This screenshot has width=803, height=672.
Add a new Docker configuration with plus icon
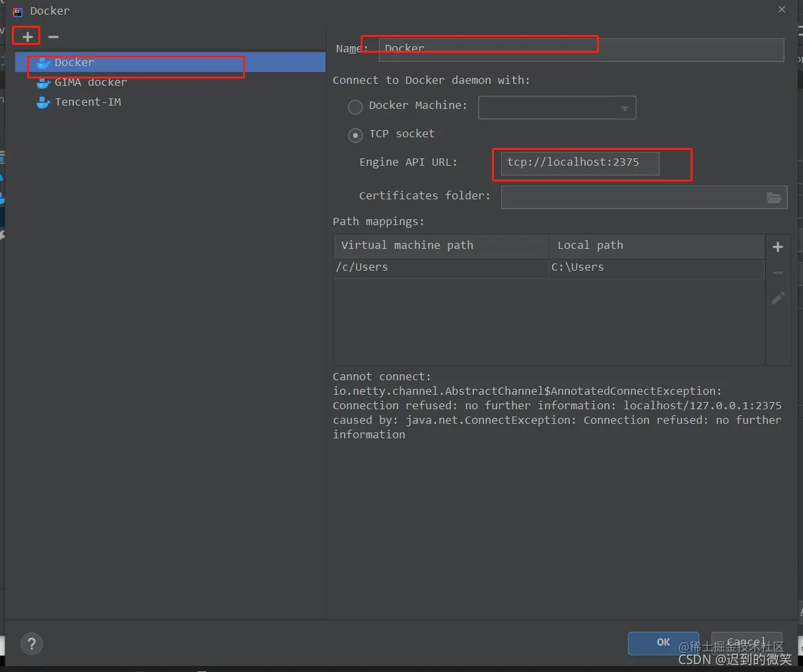pos(27,36)
